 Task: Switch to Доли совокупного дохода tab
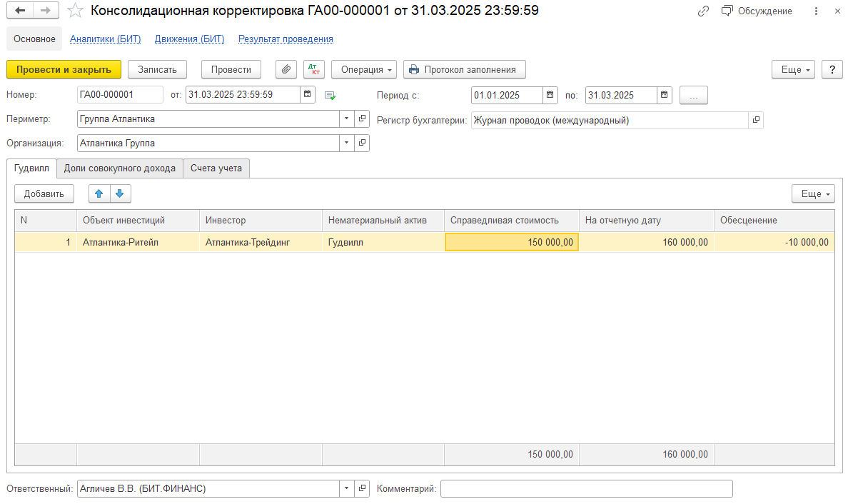[x=119, y=168]
